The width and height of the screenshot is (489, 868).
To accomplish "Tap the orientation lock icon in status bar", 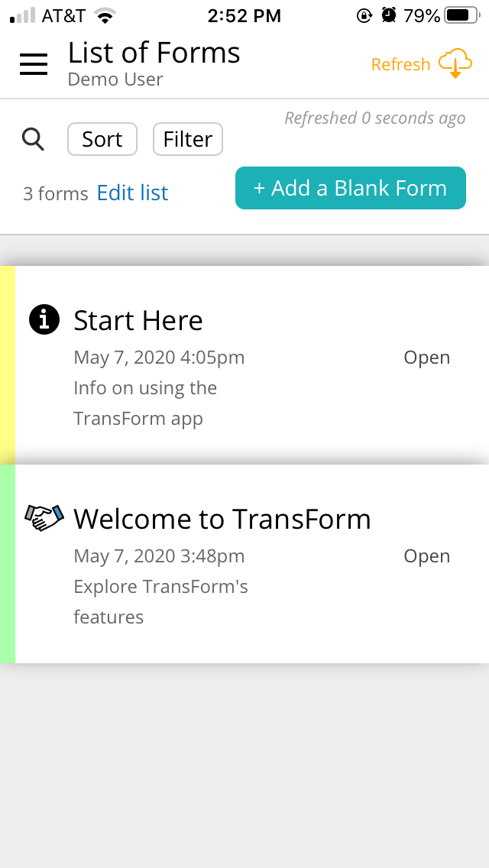I will pos(365,15).
